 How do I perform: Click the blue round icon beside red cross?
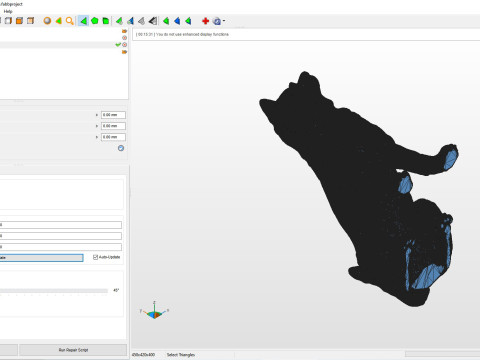(217, 21)
